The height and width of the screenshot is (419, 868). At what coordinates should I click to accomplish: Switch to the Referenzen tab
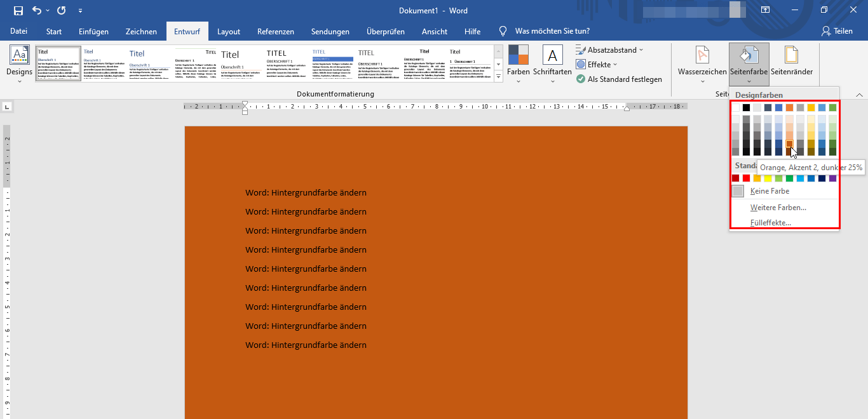pos(276,31)
